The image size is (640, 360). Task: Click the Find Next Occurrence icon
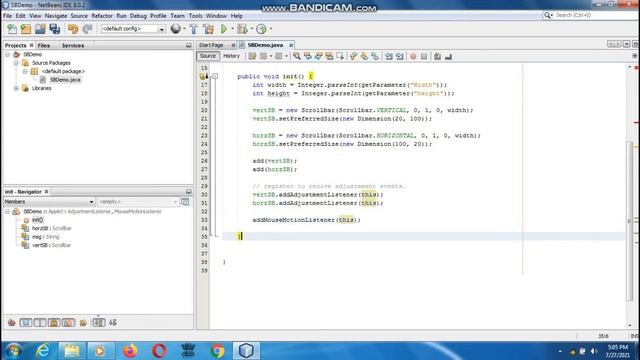(318, 56)
